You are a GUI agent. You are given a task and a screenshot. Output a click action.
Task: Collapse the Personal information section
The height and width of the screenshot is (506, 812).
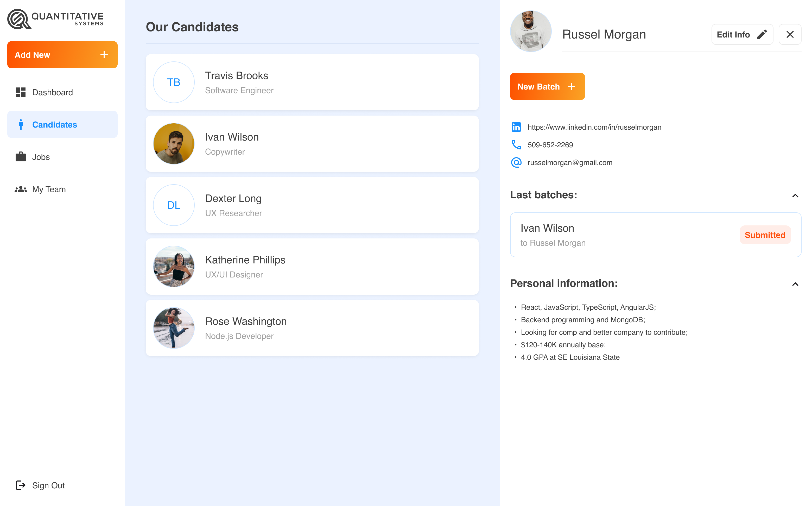click(x=795, y=284)
